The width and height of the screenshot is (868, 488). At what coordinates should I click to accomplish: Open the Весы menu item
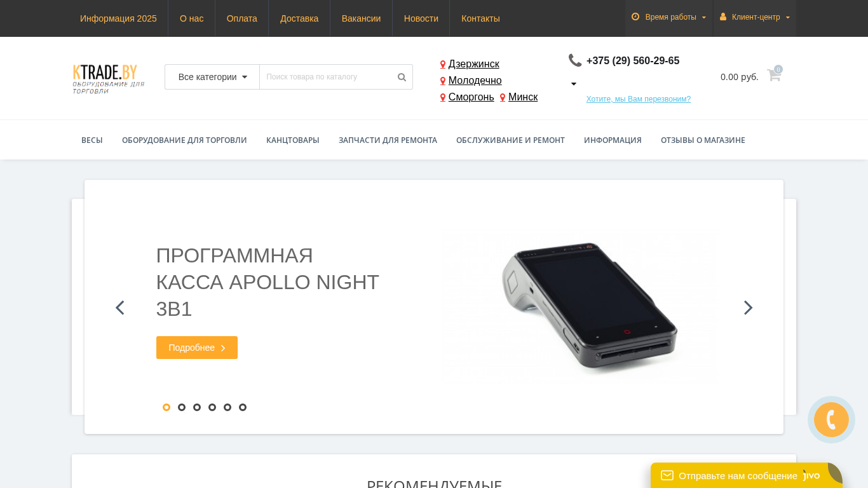point(92,140)
